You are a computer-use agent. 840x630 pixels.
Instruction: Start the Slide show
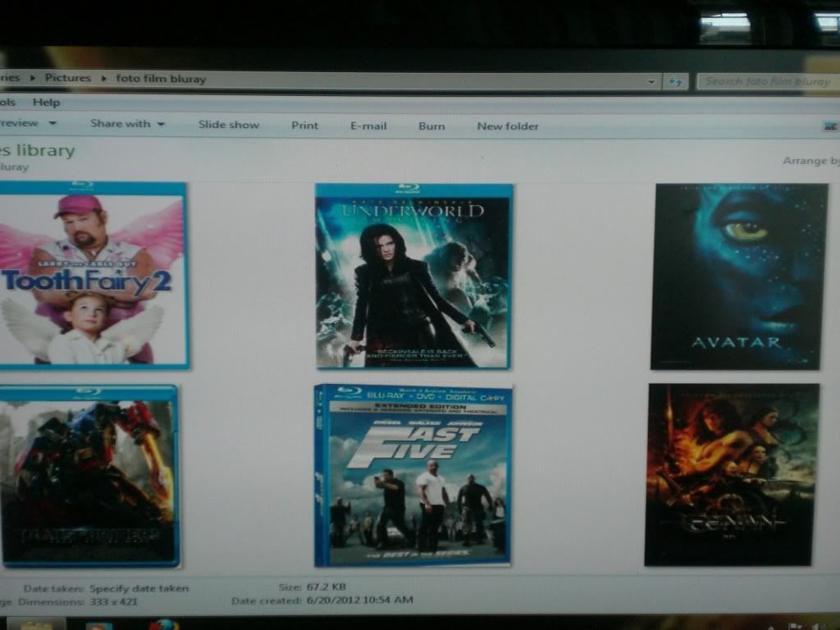pyautogui.click(x=229, y=125)
